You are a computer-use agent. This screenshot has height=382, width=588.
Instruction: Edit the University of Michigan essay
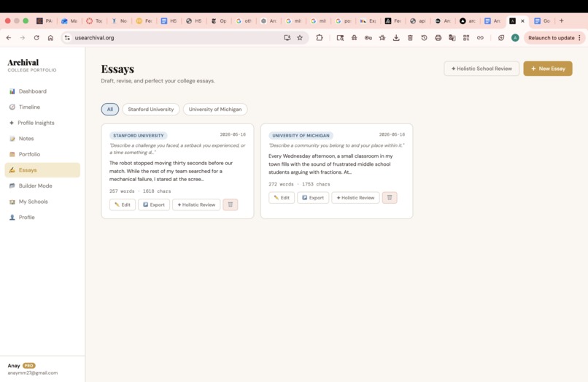282,197
